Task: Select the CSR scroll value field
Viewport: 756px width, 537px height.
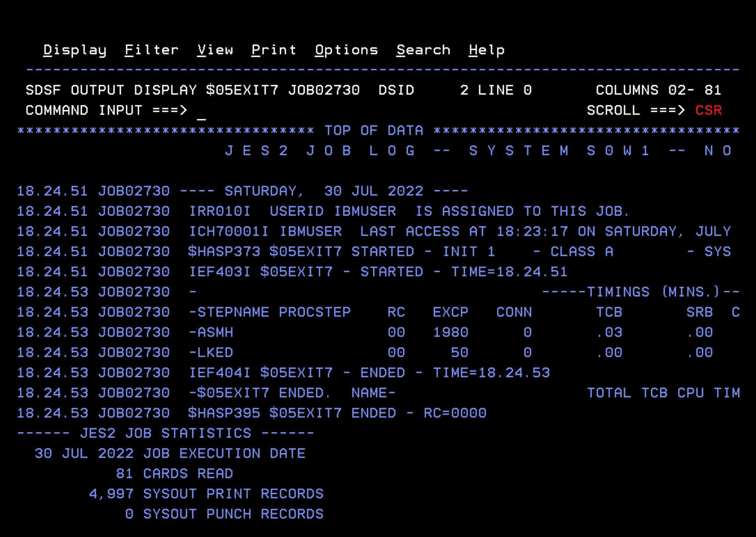Action: pyautogui.click(x=708, y=111)
